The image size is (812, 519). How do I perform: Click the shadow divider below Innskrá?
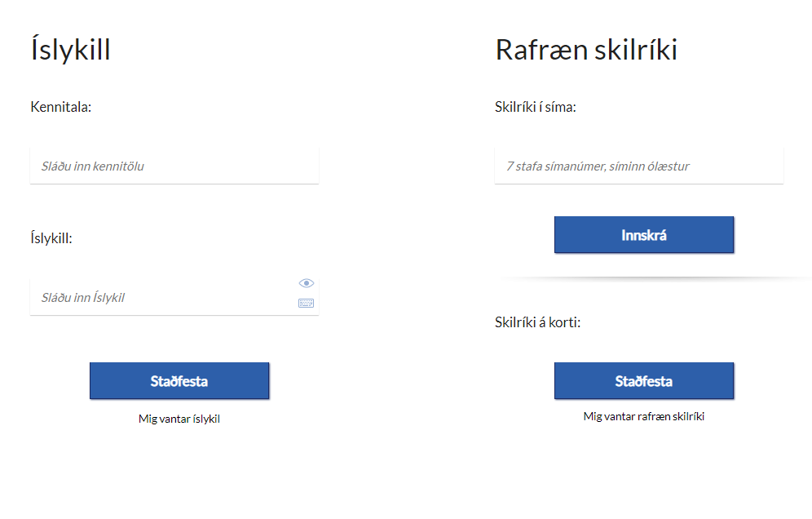[x=652, y=279]
